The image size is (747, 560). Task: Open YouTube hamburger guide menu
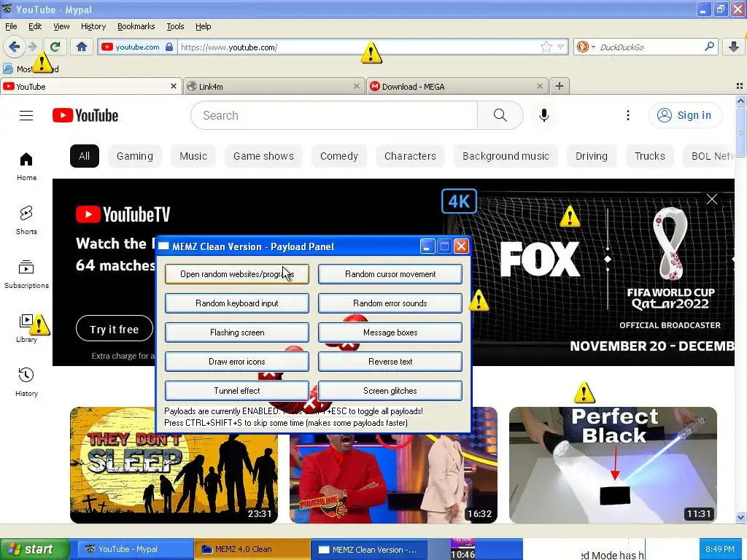[26, 115]
